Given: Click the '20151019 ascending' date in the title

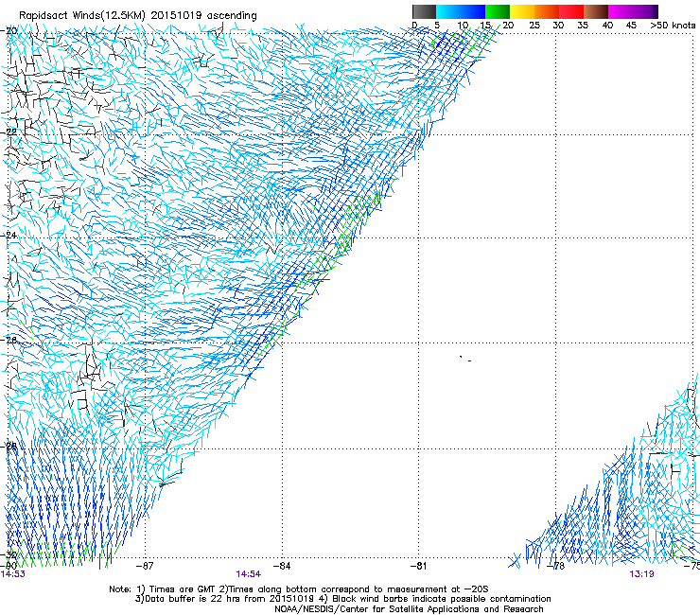Looking at the screenshot, I should (203, 16).
